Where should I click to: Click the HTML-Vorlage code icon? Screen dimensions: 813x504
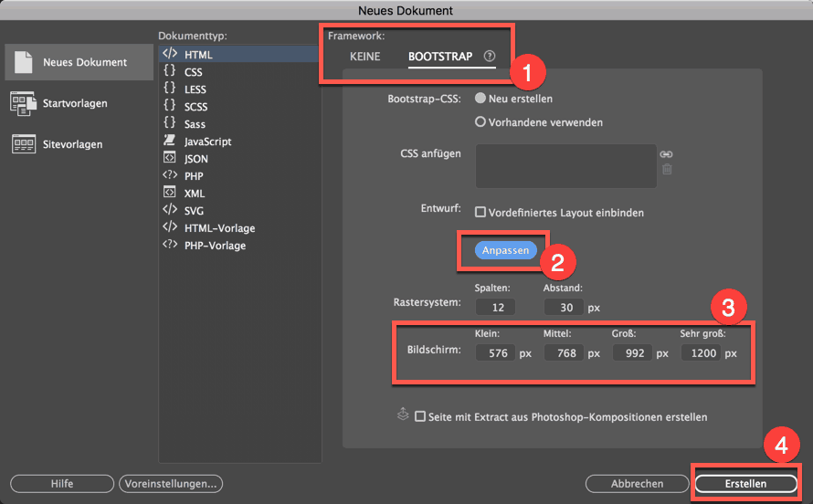[x=170, y=226]
